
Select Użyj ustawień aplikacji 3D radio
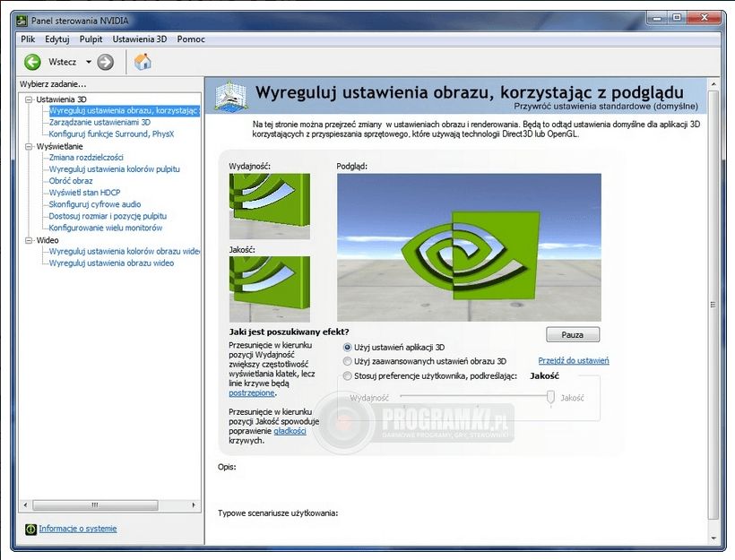348,348
